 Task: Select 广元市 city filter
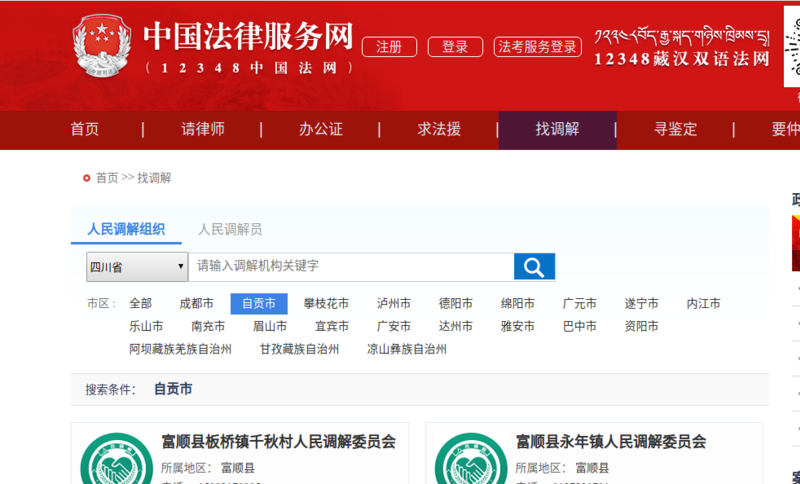[580, 303]
